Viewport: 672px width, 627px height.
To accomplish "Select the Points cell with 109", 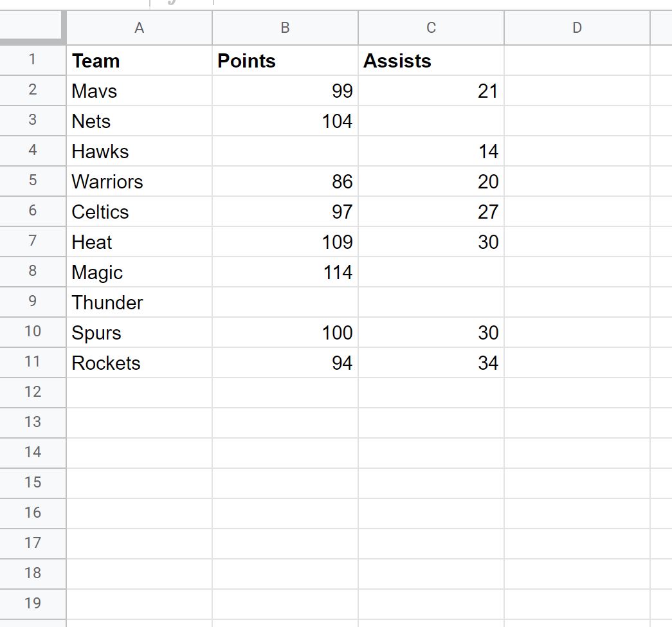I will click(285, 242).
